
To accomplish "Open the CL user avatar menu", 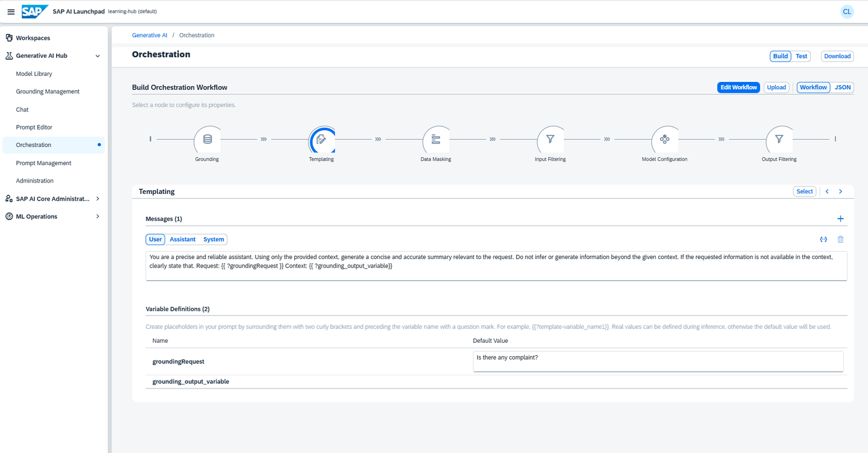I will coord(847,12).
